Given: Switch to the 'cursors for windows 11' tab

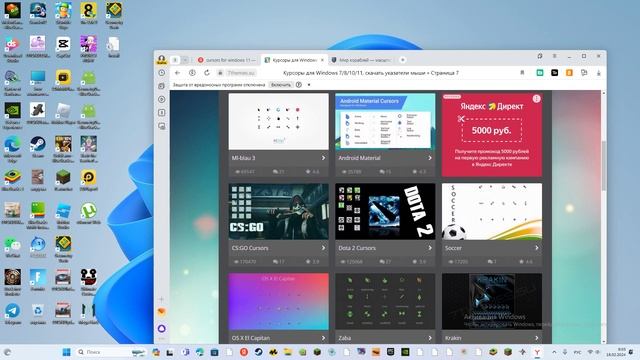Looking at the screenshot, I should [227, 60].
